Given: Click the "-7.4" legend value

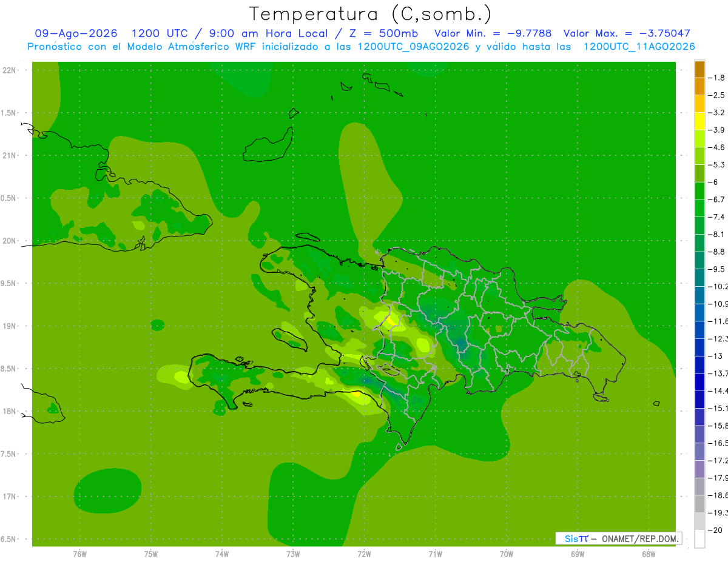Looking at the screenshot, I should coord(718,217).
